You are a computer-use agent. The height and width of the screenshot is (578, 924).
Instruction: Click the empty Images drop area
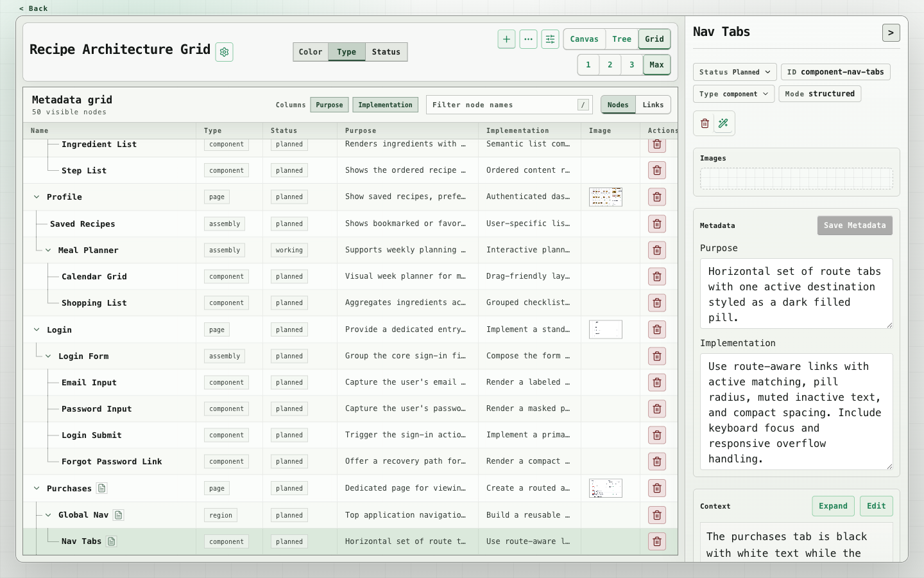[x=796, y=179]
